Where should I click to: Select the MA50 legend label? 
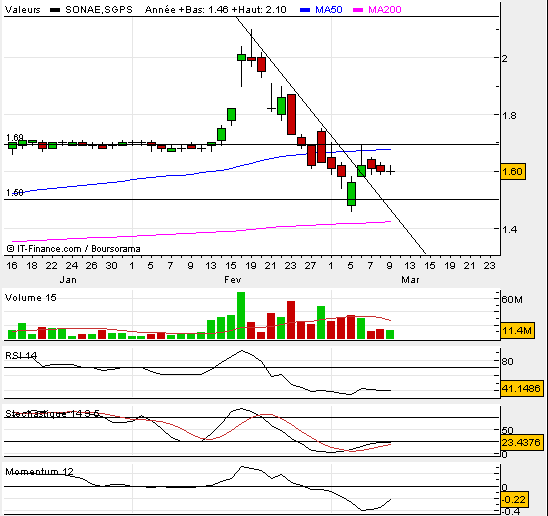(x=329, y=10)
